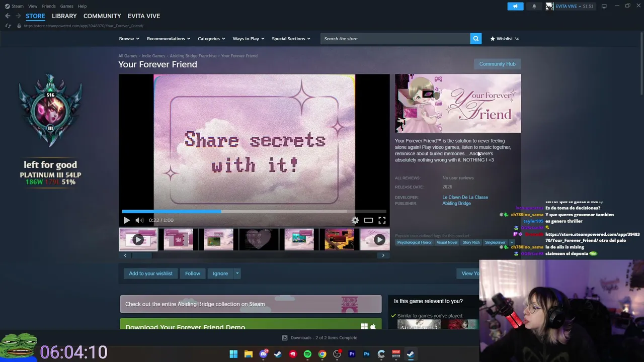
Task: Select the Visual Novel tag
Action: [x=447, y=242]
